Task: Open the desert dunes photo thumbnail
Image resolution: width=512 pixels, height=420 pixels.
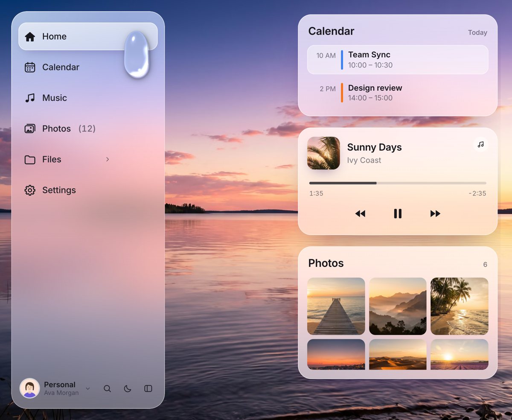Action: click(x=398, y=354)
